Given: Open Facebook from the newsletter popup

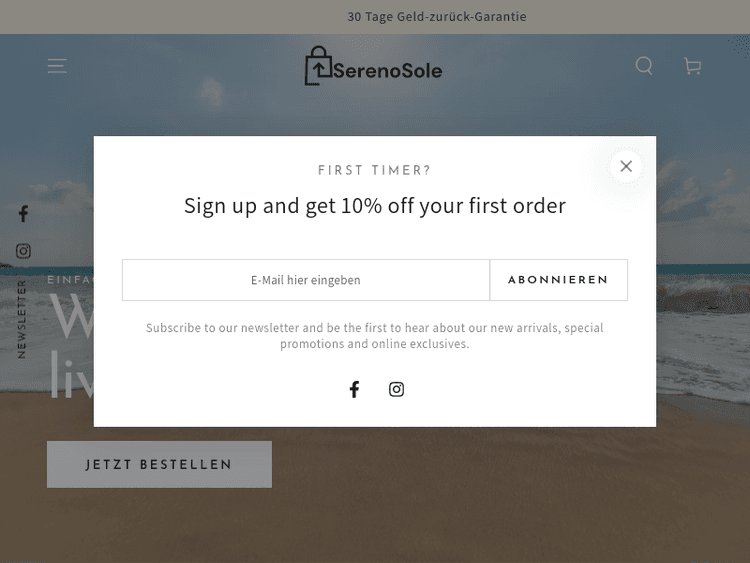Looking at the screenshot, I should (x=354, y=389).
